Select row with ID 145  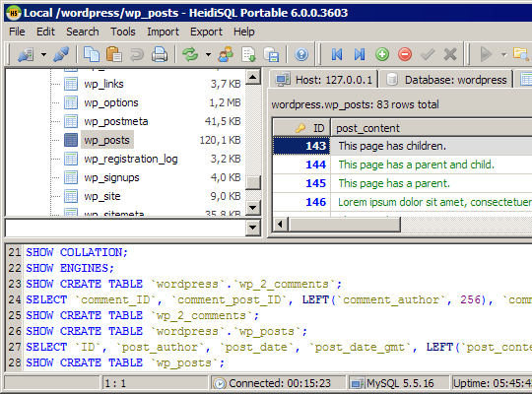point(301,183)
